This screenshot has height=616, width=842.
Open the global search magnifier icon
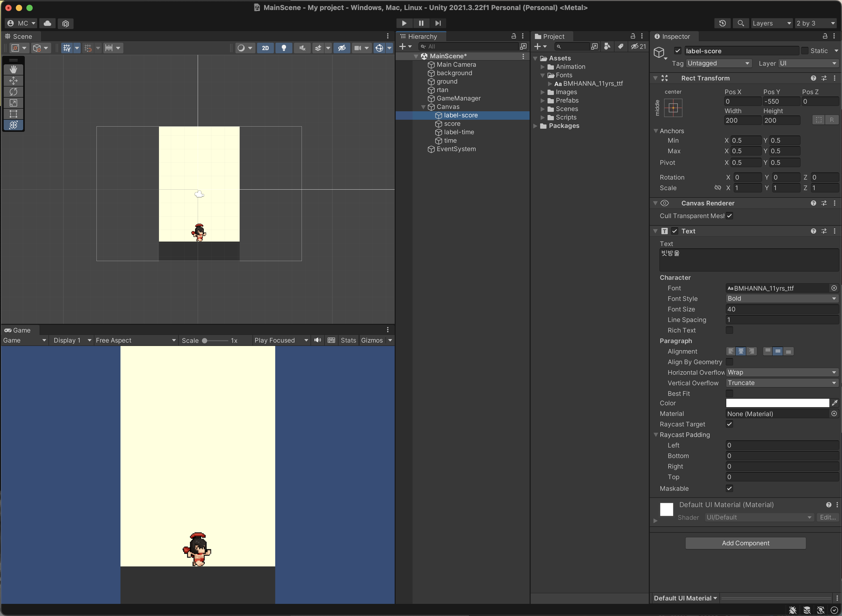click(x=741, y=23)
